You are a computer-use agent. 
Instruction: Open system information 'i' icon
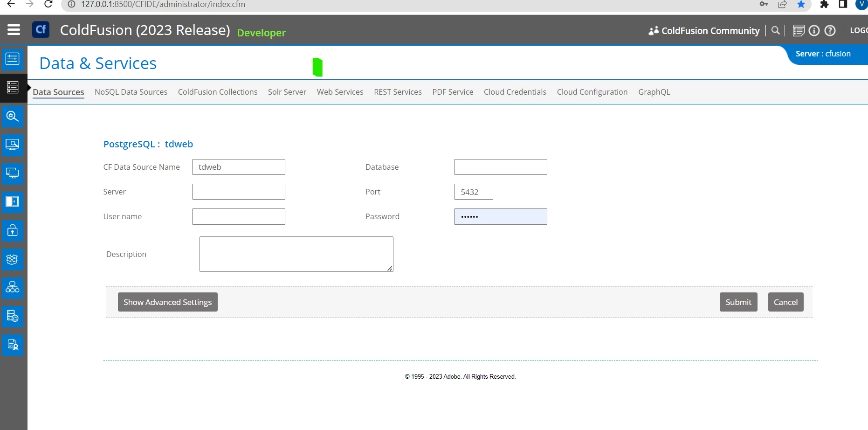point(814,31)
